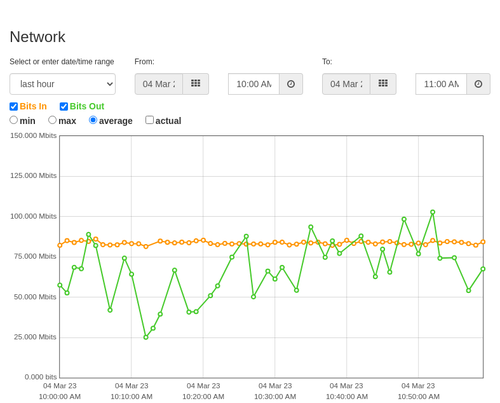Click the last green Bits Out data point
Image resolution: width=500 pixels, height=403 pixels.
pyautogui.click(x=483, y=269)
